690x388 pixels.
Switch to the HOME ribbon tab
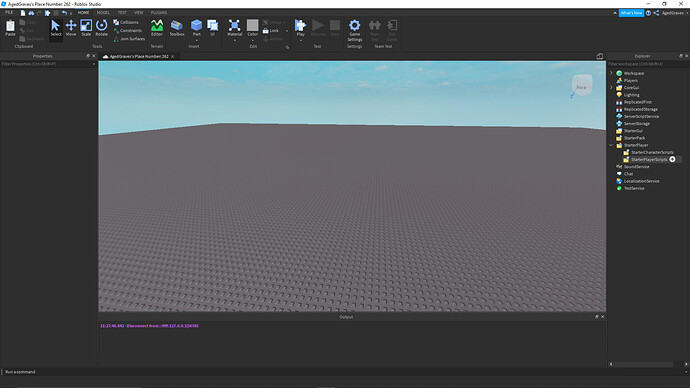pyautogui.click(x=83, y=13)
